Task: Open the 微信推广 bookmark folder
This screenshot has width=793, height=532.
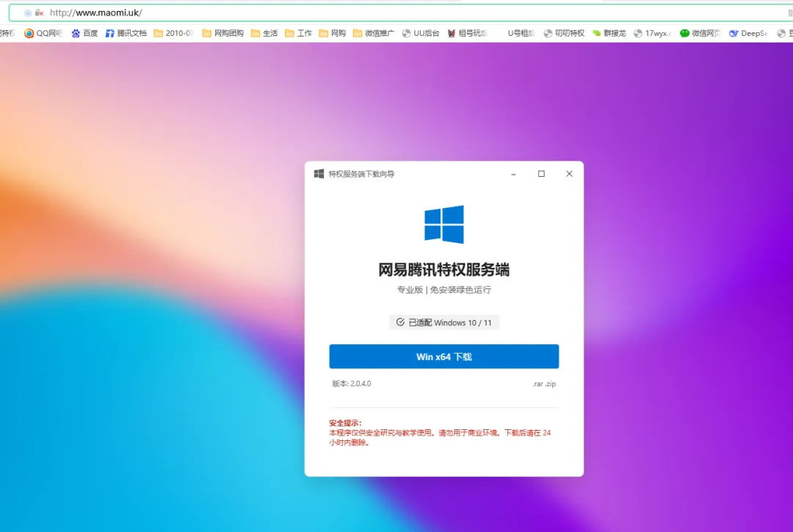Action: point(373,33)
